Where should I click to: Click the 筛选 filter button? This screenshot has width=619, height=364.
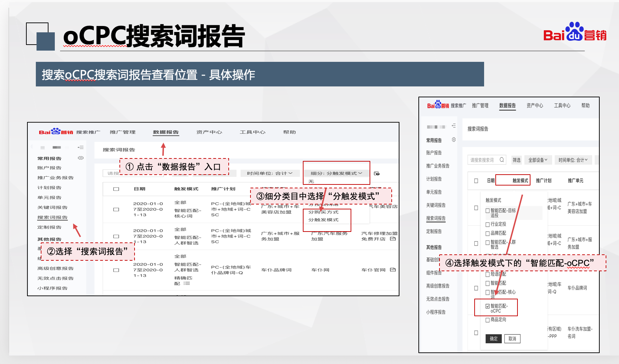pyautogui.click(x=516, y=160)
